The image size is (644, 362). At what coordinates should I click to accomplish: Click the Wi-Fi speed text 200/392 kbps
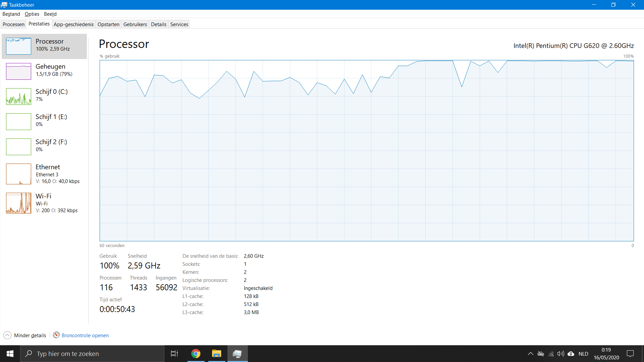(x=57, y=210)
